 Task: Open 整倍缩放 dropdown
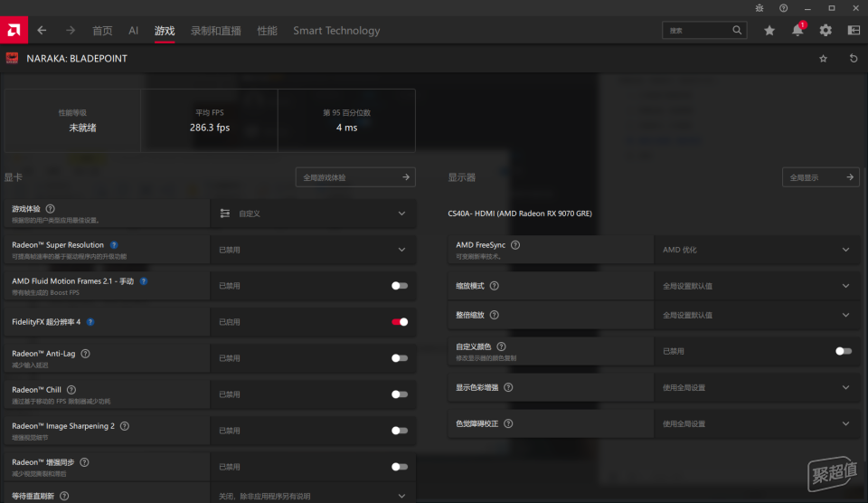click(x=757, y=315)
